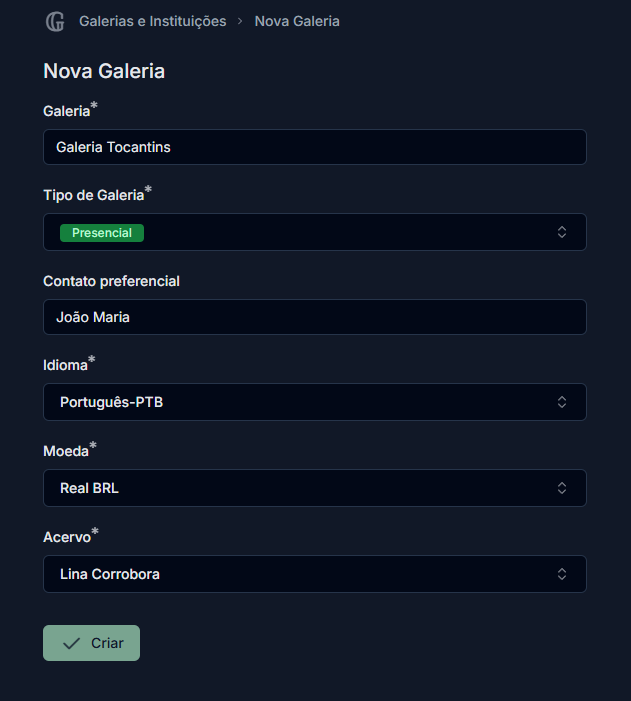Click the Acervo selector arrows icon
This screenshot has height=701, width=631.
tap(562, 574)
